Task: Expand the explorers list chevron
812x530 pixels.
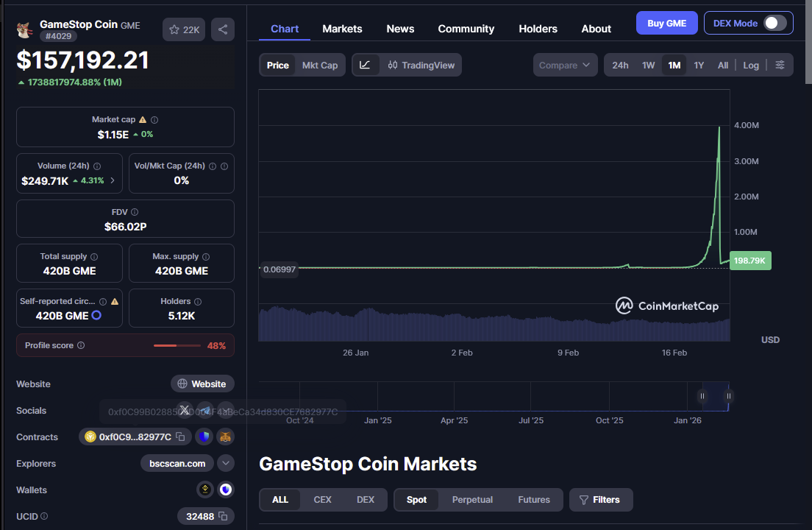Action: [x=226, y=463]
